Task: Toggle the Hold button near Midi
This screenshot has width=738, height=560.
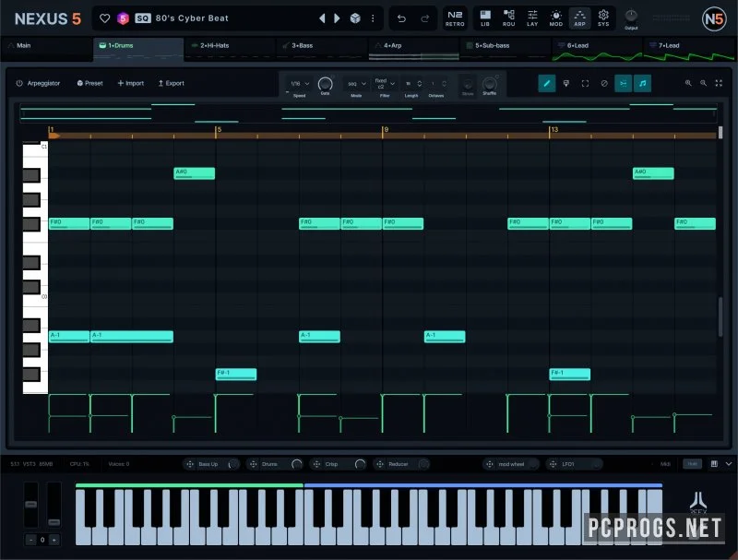Action: 693,464
